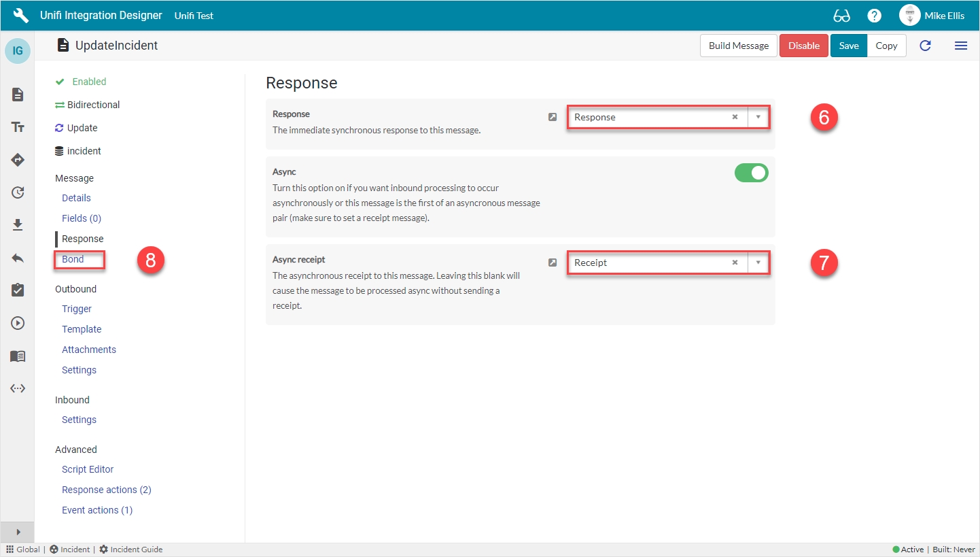The width and height of the screenshot is (980, 557).
Task: Open Response actions (2) in Advanced section
Action: [106, 490]
